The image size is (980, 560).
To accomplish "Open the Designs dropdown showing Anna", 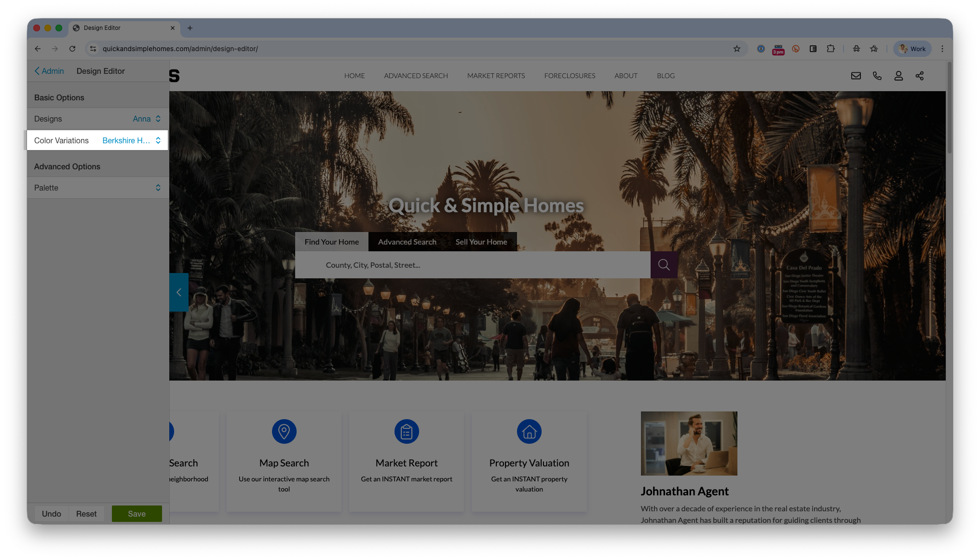I will (147, 119).
